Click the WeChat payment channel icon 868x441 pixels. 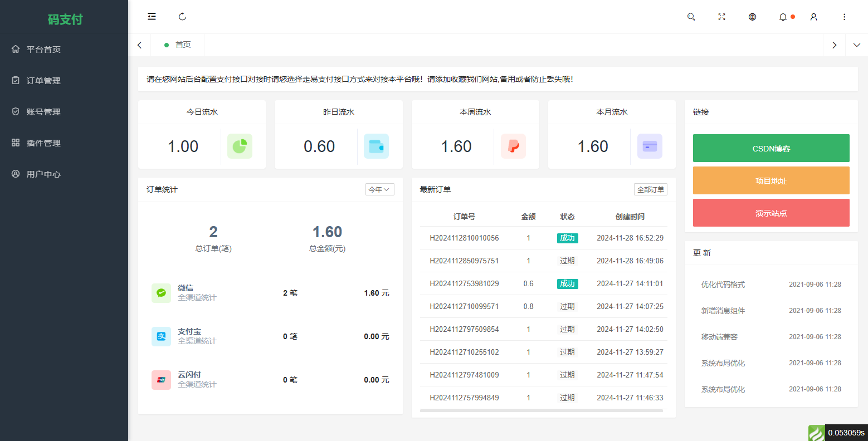click(x=161, y=293)
